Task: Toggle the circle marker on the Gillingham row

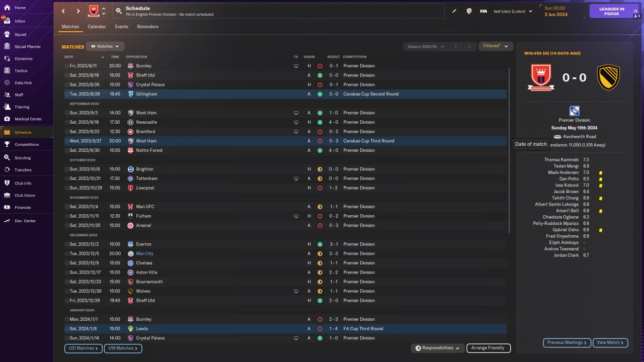Action: point(67,94)
